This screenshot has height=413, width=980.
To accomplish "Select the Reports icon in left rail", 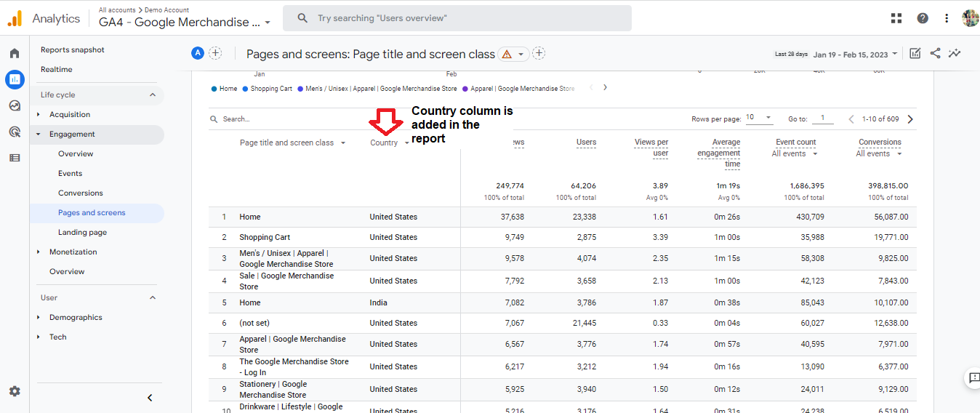I will pos(15,79).
